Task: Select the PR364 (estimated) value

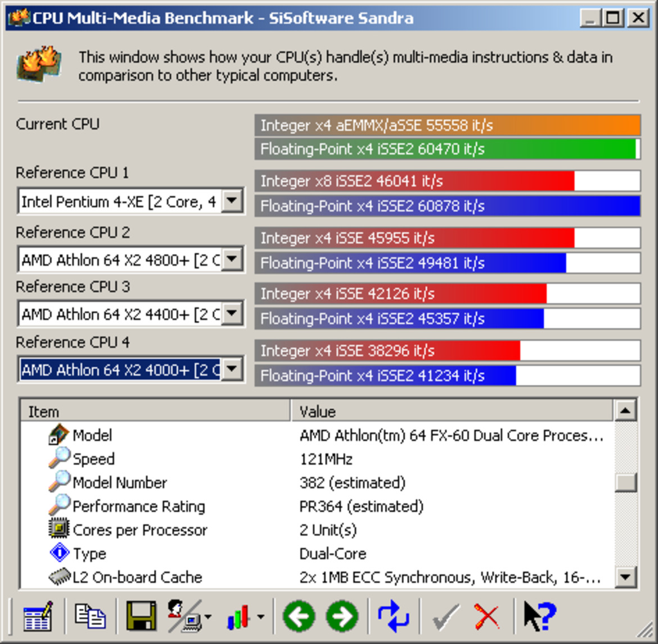Action: tap(361, 506)
